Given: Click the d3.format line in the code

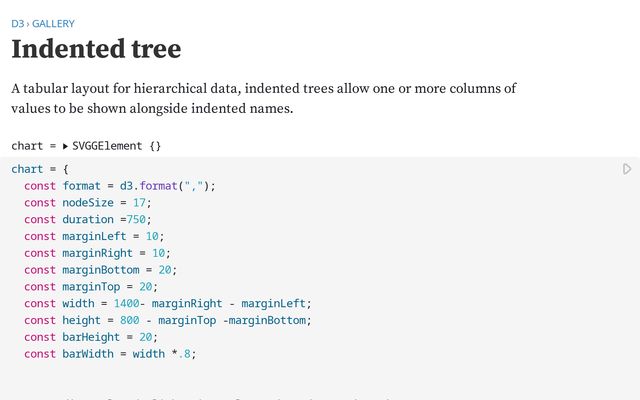Looking at the screenshot, I should pos(120,186).
